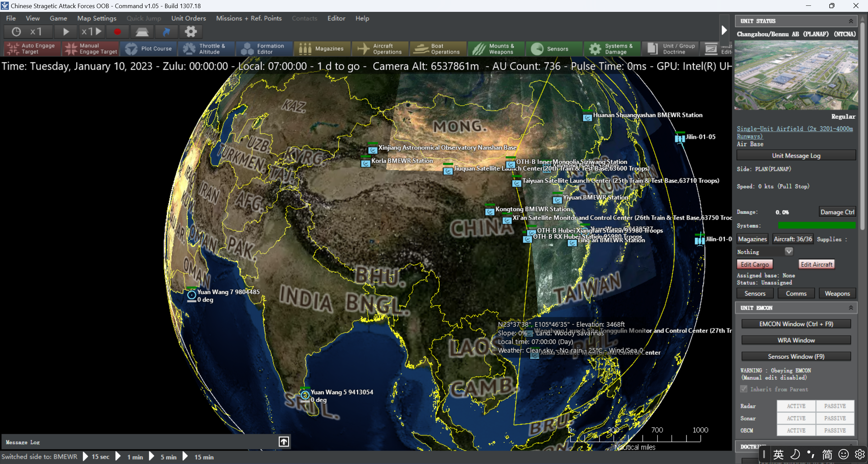Click the Aircraft: 36/36 button
Viewport: 868px width, 464px height.
(793, 239)
